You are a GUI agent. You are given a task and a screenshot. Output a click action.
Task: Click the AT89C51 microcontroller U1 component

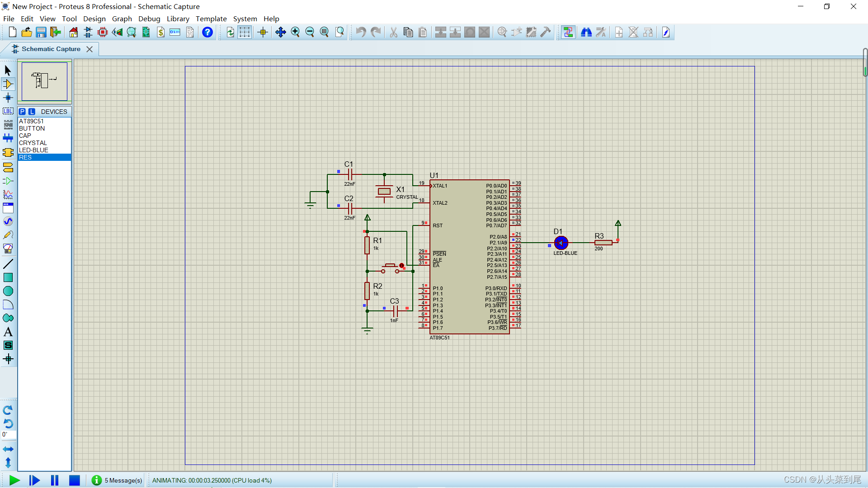click(x=470, y=257)
